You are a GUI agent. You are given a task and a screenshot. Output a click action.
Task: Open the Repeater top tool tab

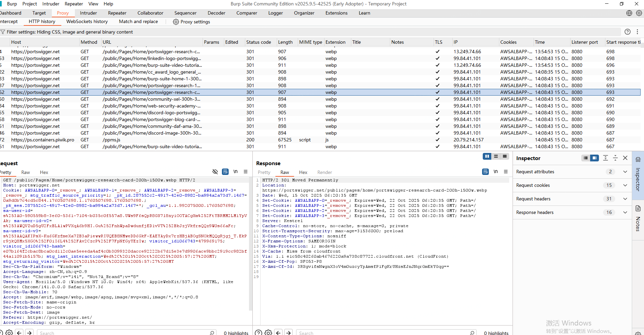(117, 13)
